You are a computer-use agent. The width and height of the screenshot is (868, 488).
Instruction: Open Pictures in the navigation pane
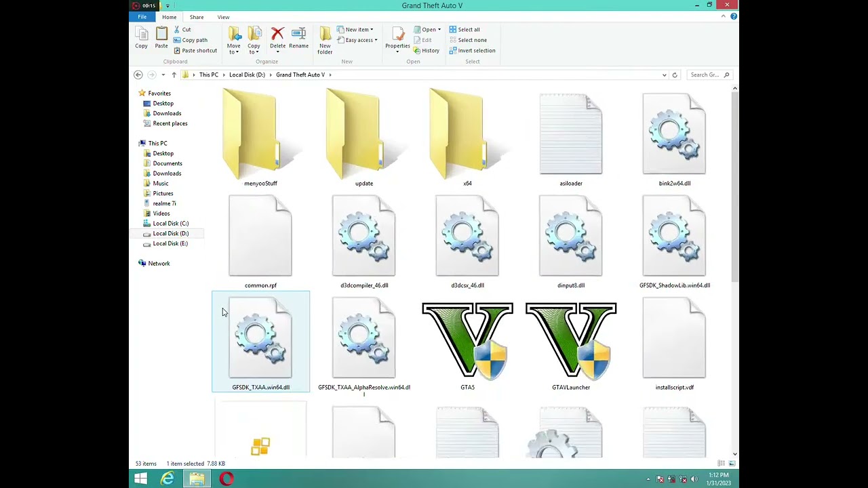(x=163, y=194)
